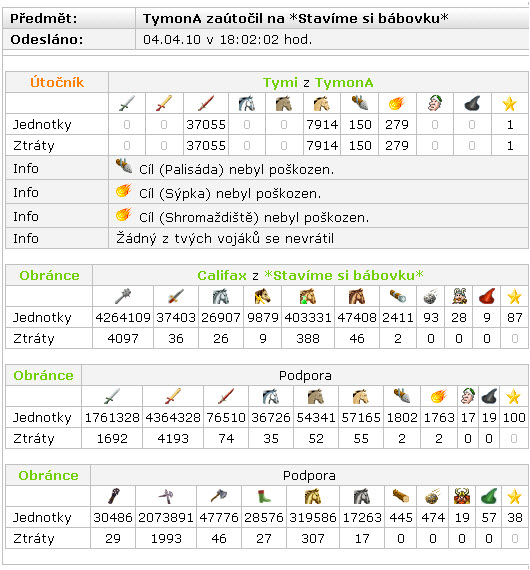Click the green boot pathfinder icon
The image size is (530, 570).
[x=264, y=496]
